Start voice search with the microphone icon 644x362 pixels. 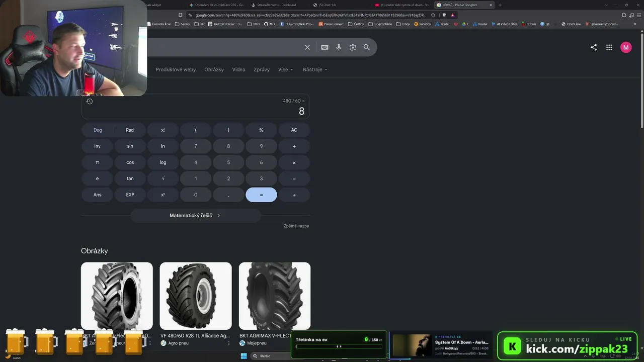coord(339,47)
